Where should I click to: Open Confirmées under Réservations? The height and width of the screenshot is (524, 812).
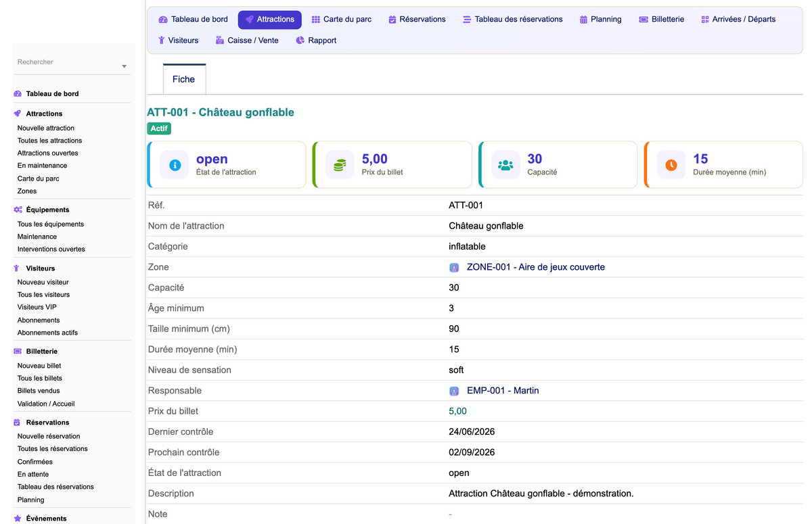pos(35,462)
